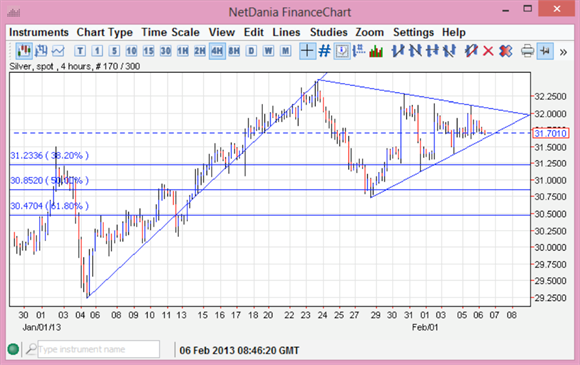Click the magnifier search icon
This screenshot has height=365, width=580.
(31, 349)
